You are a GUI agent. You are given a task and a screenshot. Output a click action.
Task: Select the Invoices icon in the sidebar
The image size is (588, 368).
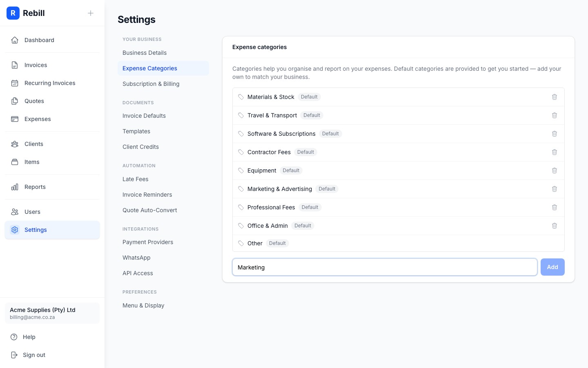(15, 65)
